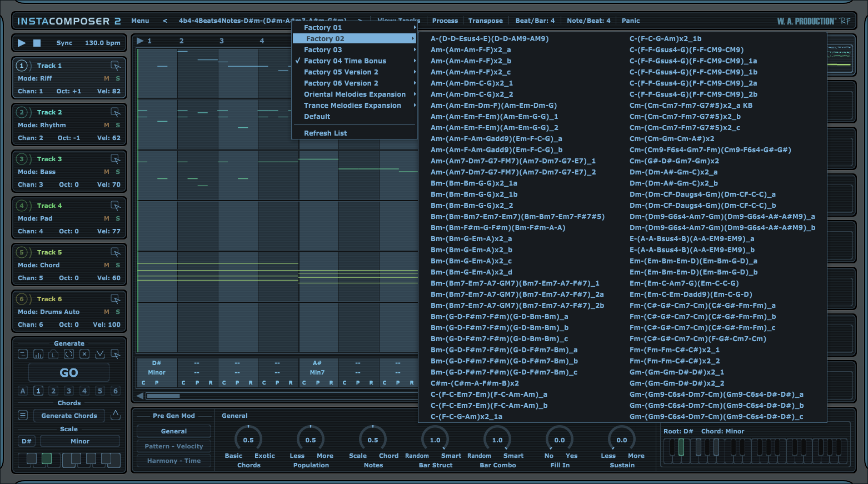The height and width of the screenshot is (484, 868).
Task: Click the bar-chart icon in Generate panel
Action: click(38, 354)
